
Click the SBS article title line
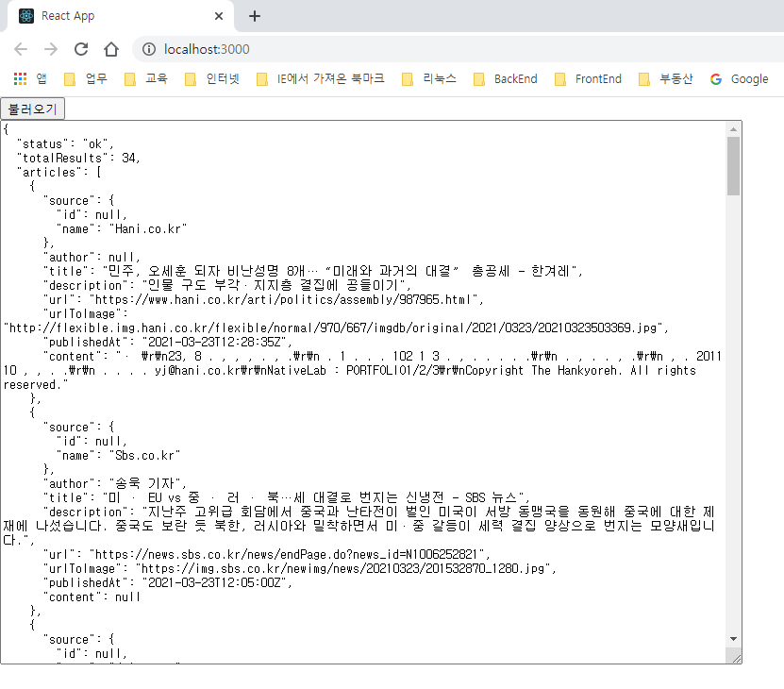coord(287,497)
